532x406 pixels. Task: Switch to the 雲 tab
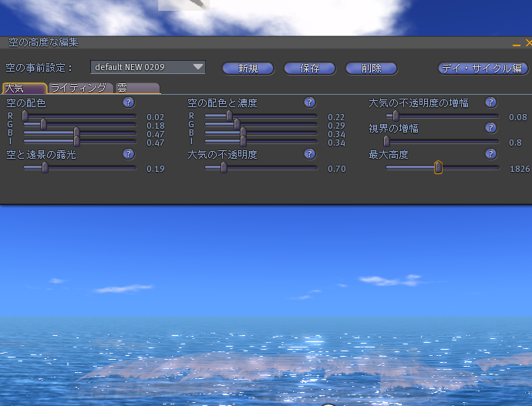click(x=137, y=88)
